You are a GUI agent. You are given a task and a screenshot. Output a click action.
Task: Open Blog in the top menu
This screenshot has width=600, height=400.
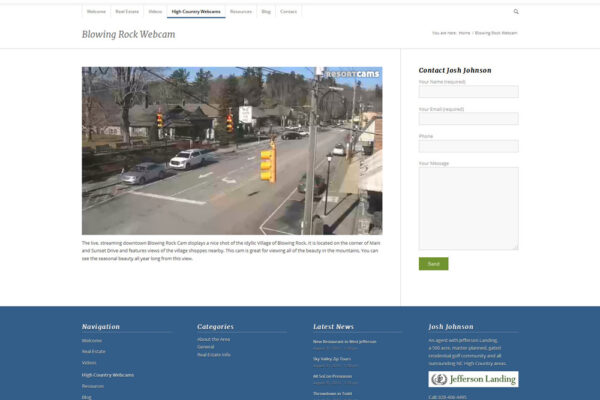tap(266, 11)
